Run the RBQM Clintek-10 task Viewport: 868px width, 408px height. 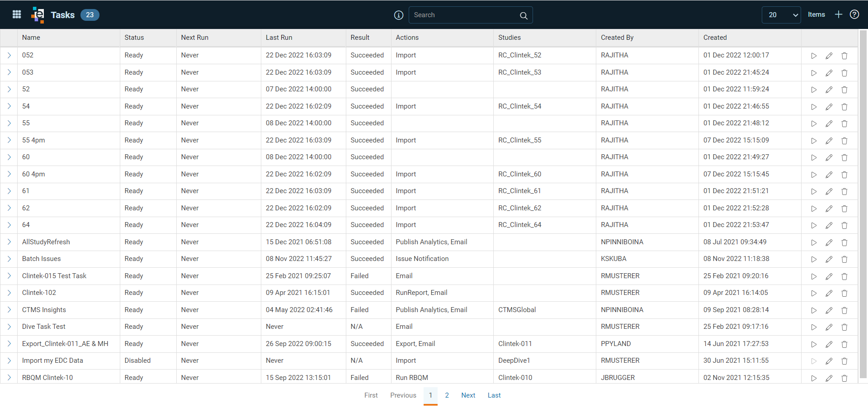coord(814,378)
